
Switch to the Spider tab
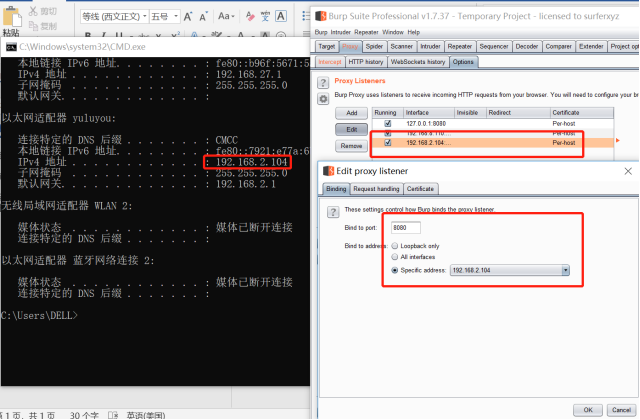(374, 47)
